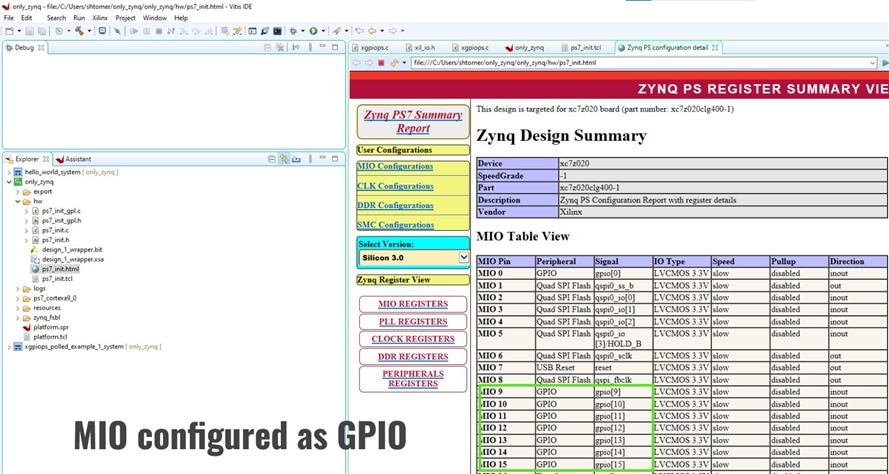Switch to the Assistant tab
889x474 pixels.
[73, 159]
